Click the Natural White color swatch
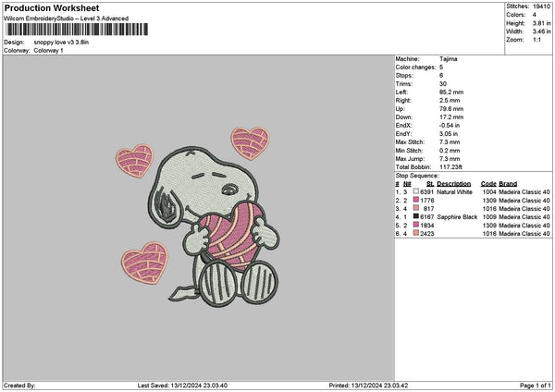Viewport: 555px width, 392px height. 416,191
